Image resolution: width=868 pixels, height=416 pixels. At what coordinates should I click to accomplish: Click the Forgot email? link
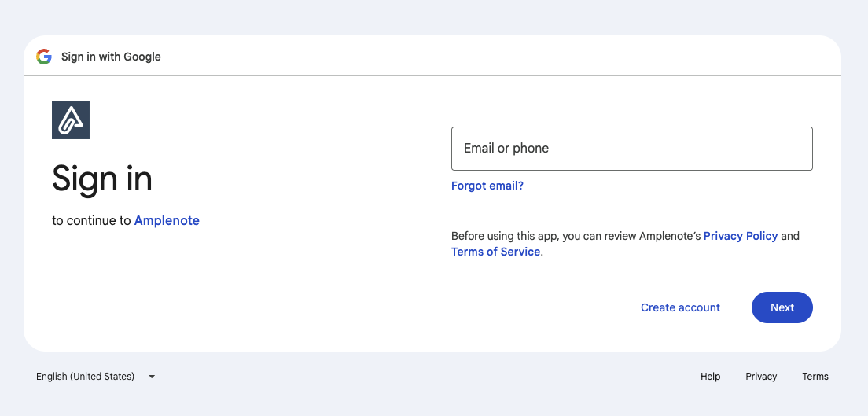tap(487, 186)
